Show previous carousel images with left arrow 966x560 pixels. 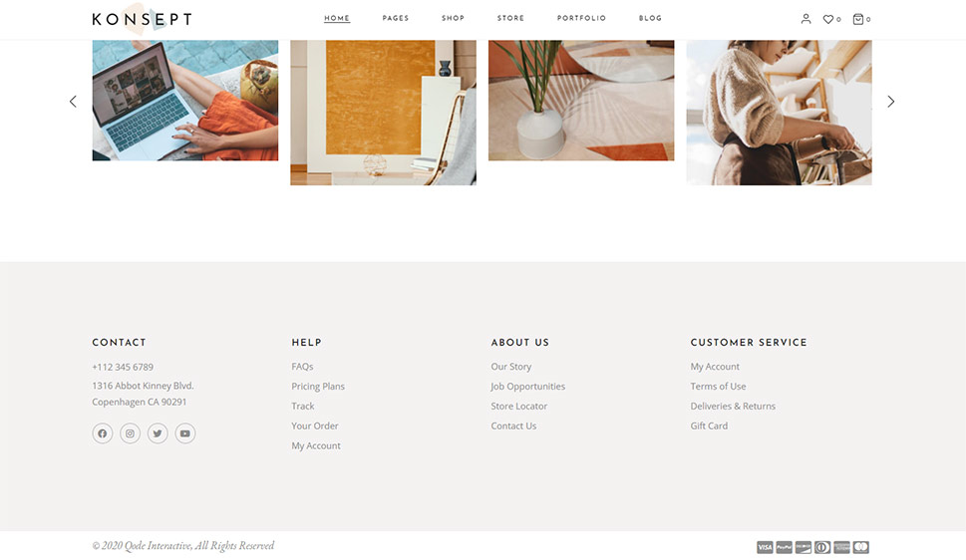point(73,101)
